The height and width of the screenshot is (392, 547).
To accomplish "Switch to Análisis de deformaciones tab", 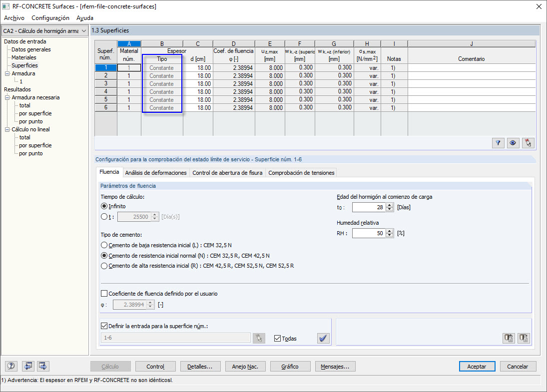I will (155, 173).
